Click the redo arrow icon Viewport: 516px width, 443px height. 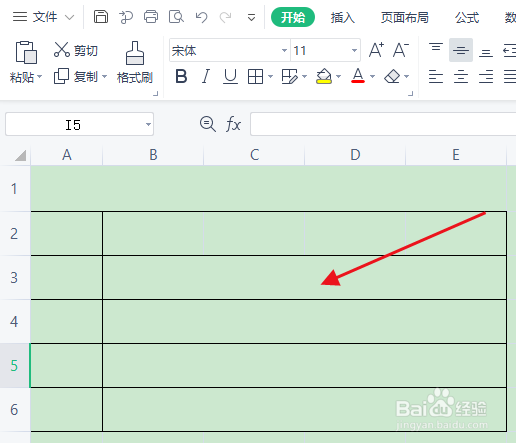pyautogui.click(x=226, y=17)
